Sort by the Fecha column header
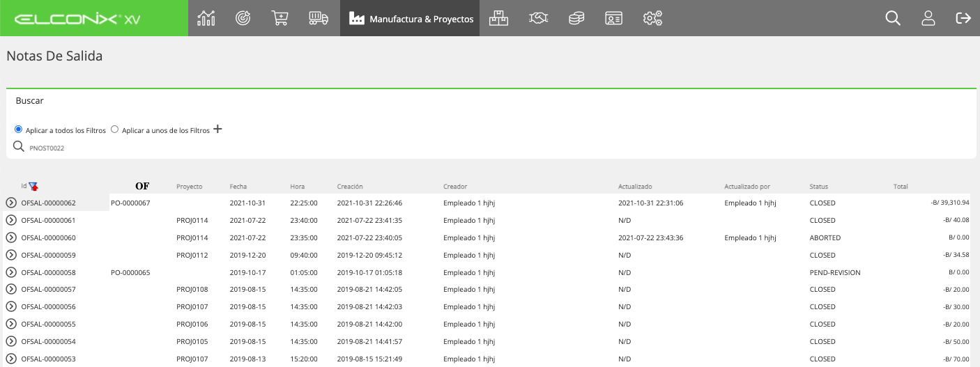Screen dimensions: 980x367 point(238,187)
